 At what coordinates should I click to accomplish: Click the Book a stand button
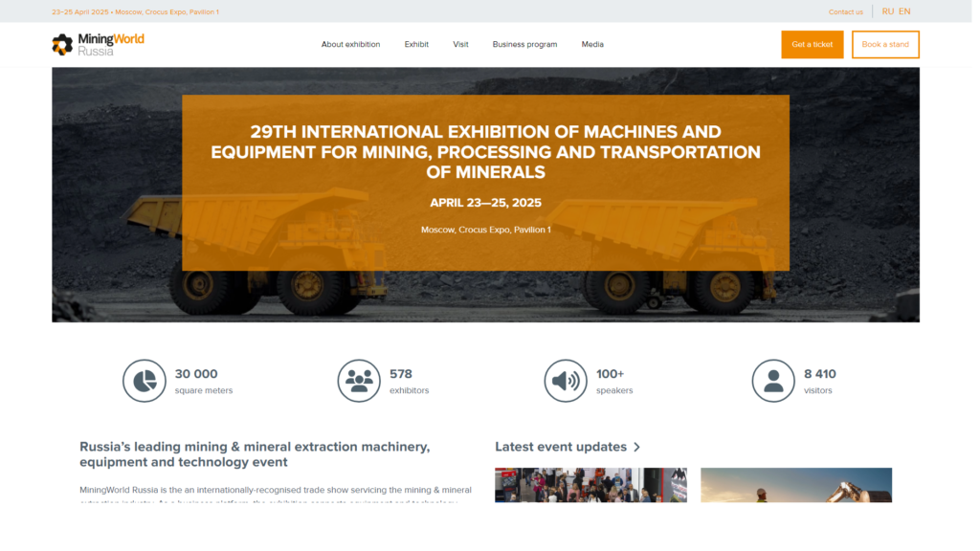coord(885,44)
